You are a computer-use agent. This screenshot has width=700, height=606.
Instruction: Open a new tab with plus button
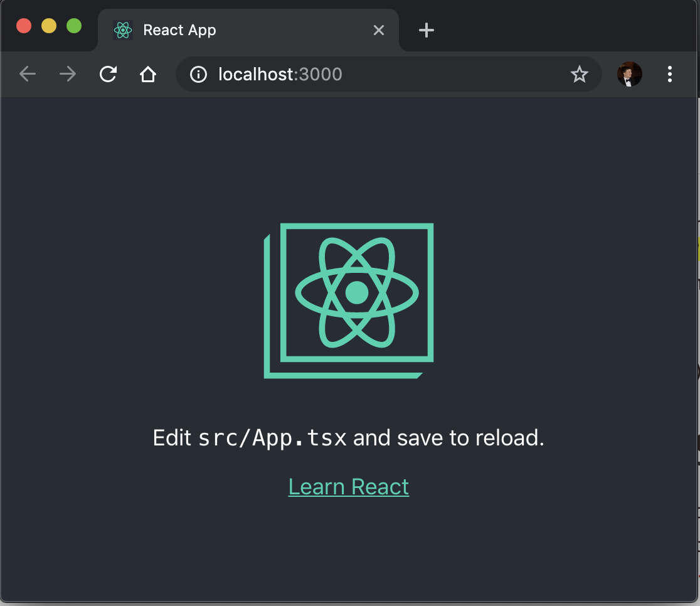coord(427,30)
